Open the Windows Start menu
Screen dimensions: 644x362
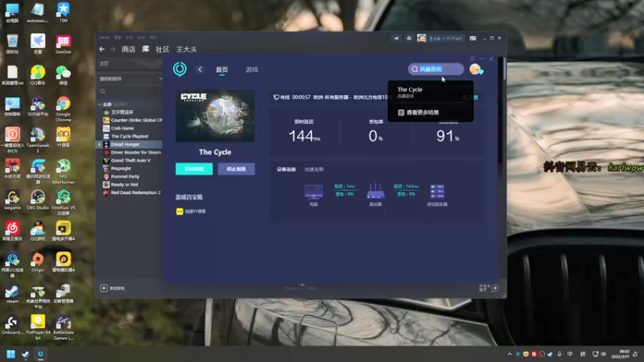[x=11, y=354]
